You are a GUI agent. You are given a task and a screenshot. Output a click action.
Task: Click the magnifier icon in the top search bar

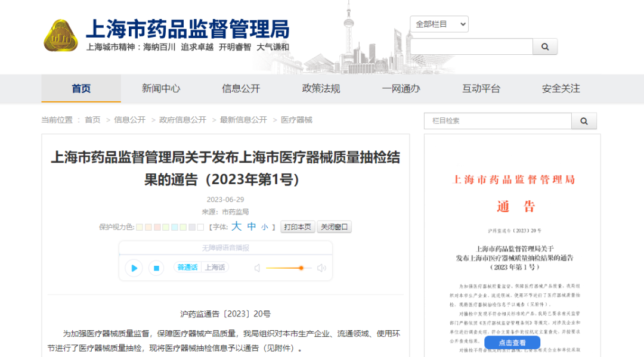point(544,46)
